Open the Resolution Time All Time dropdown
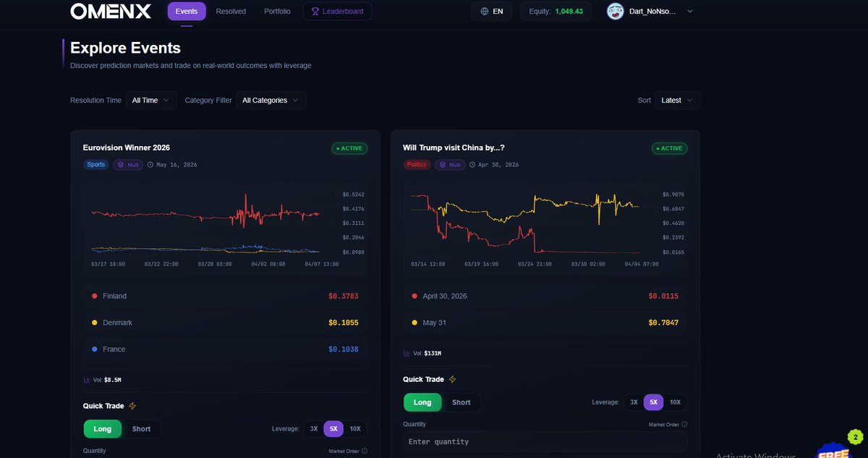 tap(150, 101)
